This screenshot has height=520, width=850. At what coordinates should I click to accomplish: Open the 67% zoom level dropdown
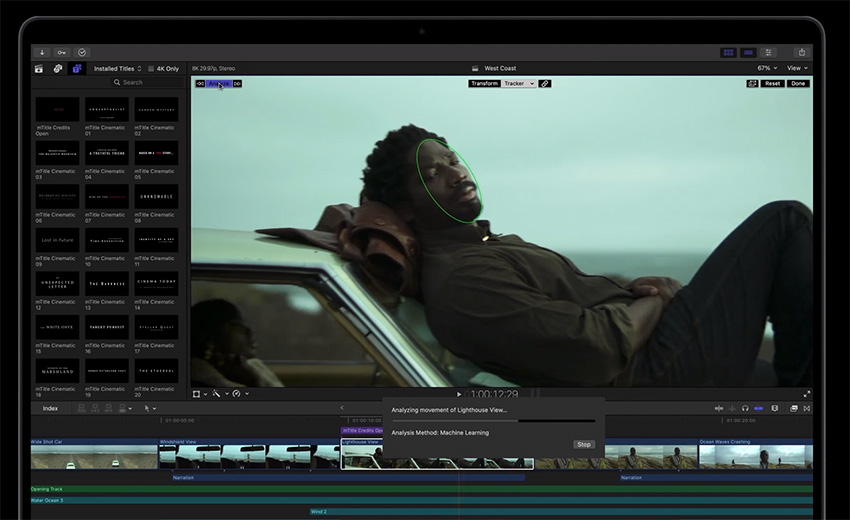pos(767,68)
